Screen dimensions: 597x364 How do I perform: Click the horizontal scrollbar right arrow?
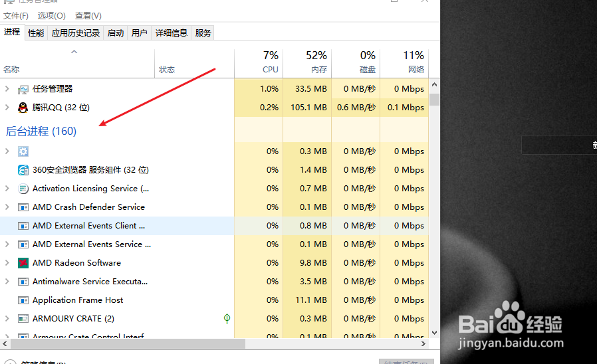423,344
